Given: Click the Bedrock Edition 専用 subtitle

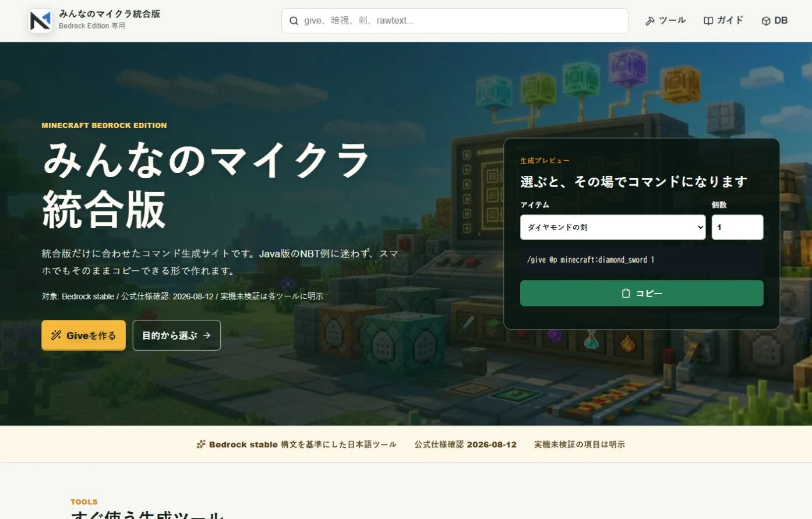Looking at the screenshot, I should coord(92,26).
